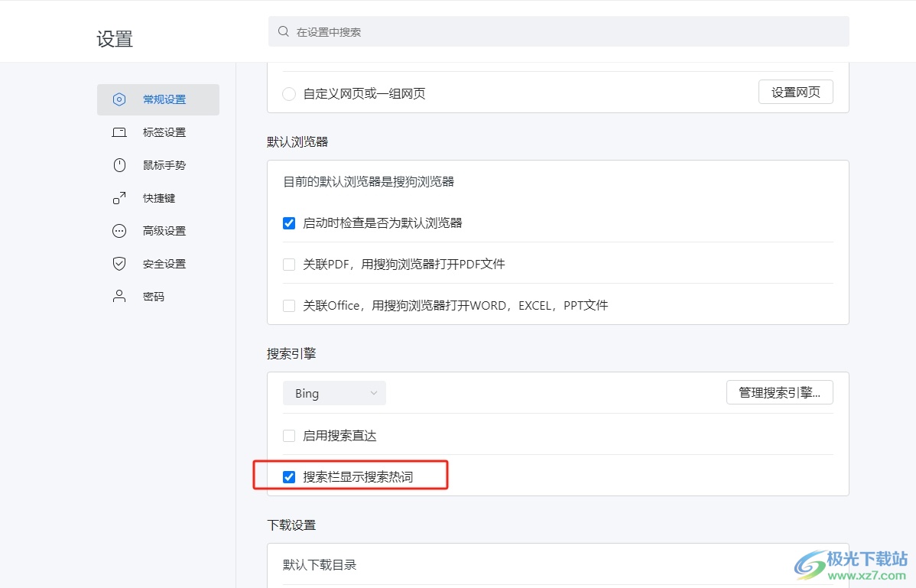Click the person icon beside 密码
Image resolution: width=916 pixels, height=588 pixels.
click(x=119, y=297)
